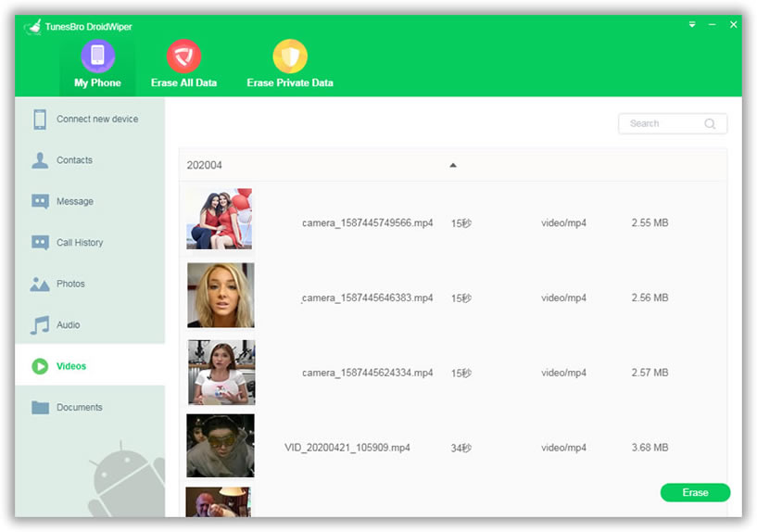Click the 2.55 MB size value

pyautogui.click(x=650, y=223)
